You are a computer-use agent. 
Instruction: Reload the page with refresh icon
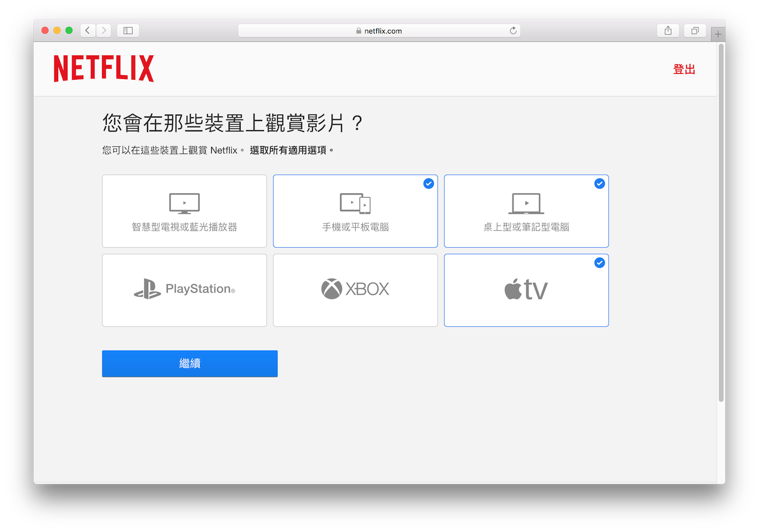pyautogui.click(x=513, y=31)
